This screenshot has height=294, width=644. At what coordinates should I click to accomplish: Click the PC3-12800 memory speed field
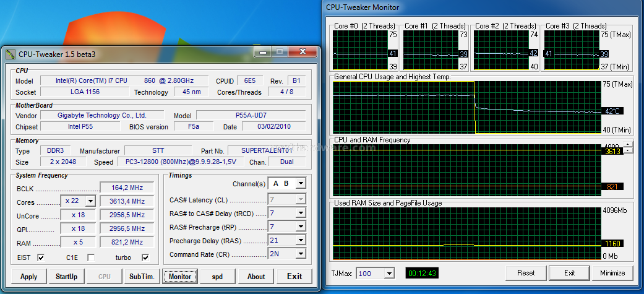pos(181,162)
